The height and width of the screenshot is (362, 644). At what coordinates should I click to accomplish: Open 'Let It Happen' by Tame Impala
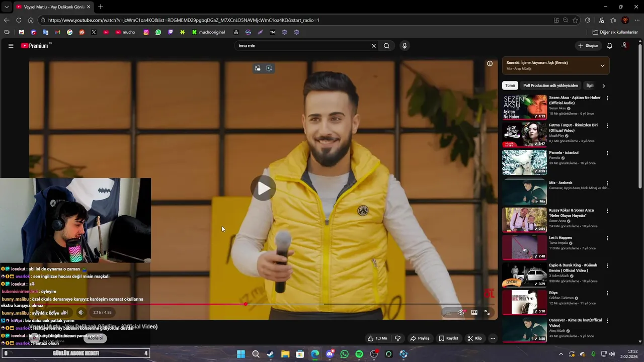[x=560, y=238]
